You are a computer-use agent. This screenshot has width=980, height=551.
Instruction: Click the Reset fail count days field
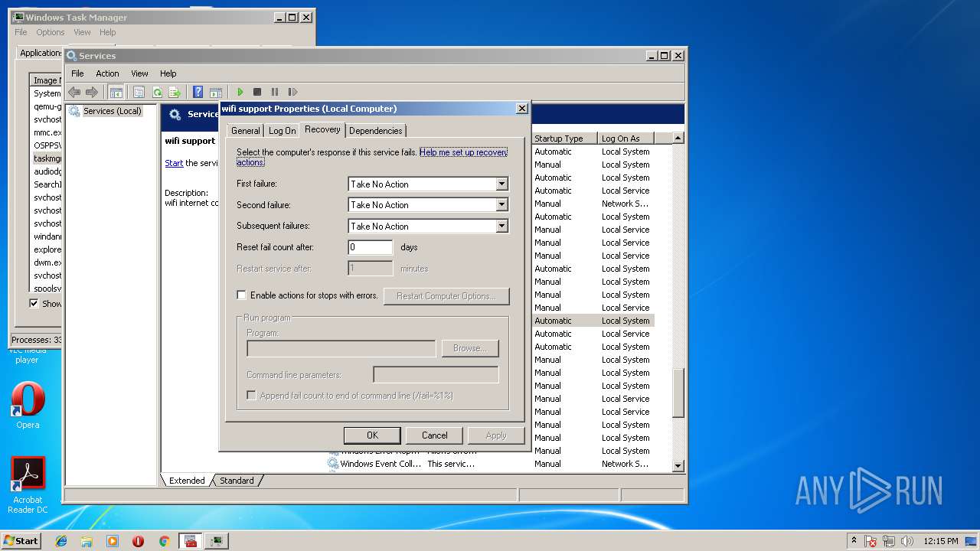(371, 247)
